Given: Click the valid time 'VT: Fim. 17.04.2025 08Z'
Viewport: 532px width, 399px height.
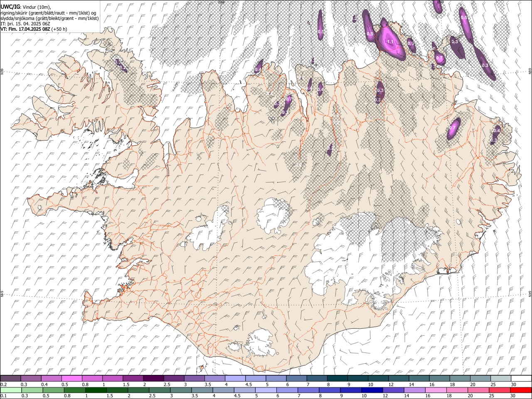Looking at the screenshot, I should point(25,29).
